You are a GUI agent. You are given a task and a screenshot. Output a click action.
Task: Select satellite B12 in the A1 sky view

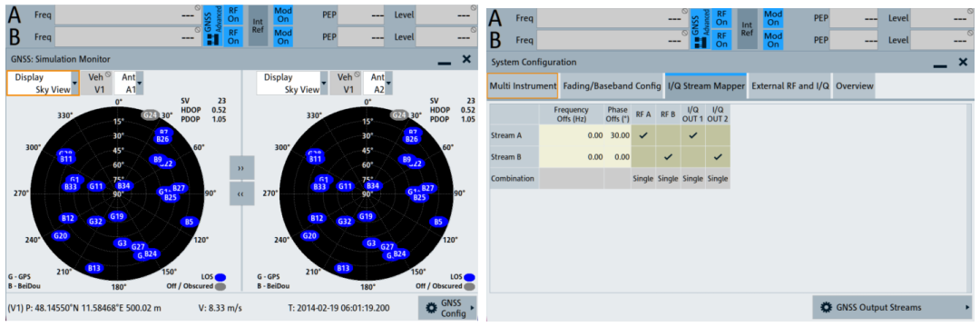pyautogui.click(x=67, y=218)
